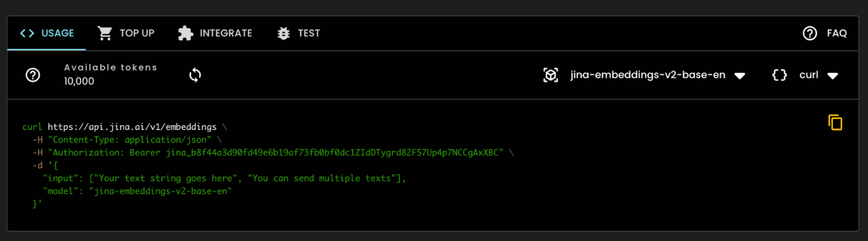Click the curly braces language icon
The image size is (868, 241).
pyautogui.click(x=779, y=75)
